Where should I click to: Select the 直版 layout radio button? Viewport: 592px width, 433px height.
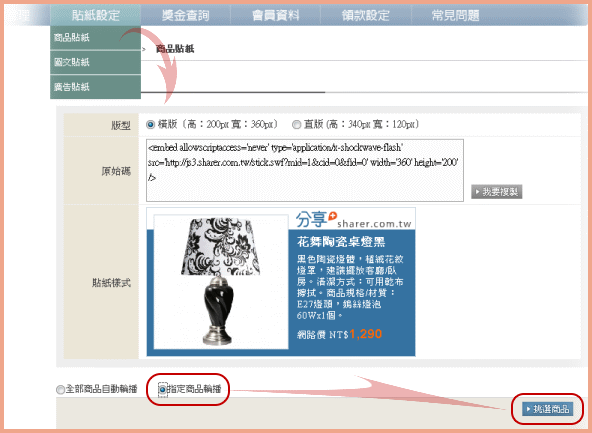297,125
